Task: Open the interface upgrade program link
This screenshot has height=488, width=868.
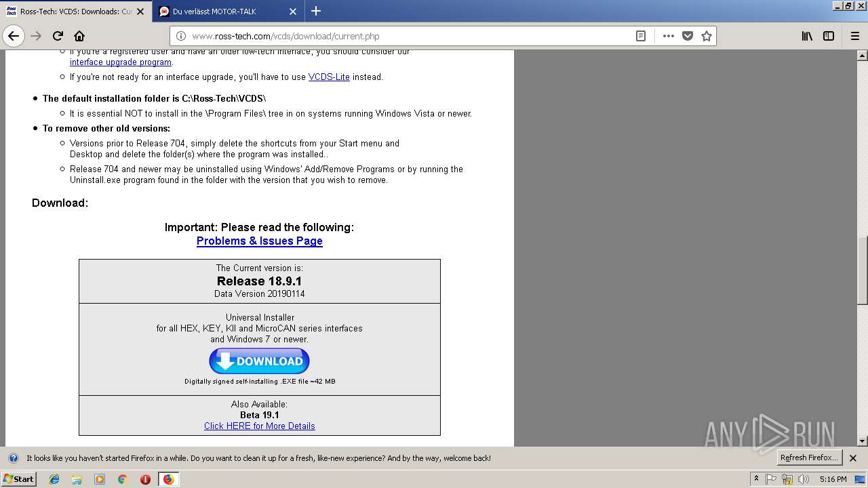Action: (x=121, y=62)
